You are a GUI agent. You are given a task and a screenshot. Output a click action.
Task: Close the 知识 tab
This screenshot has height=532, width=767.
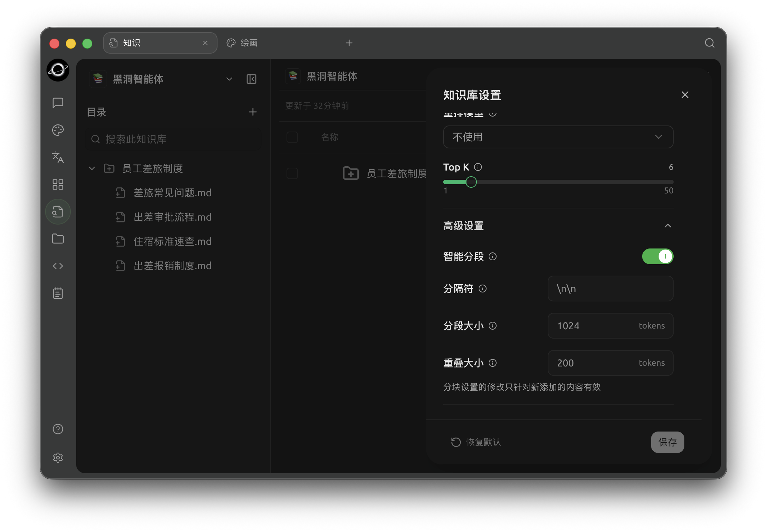(205, 43)
